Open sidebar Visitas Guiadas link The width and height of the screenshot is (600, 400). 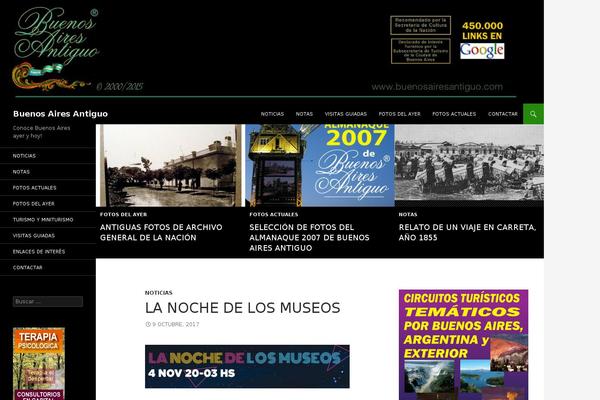pos(34,236)
